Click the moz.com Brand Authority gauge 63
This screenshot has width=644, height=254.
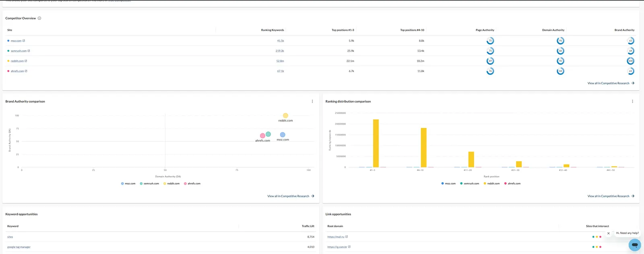coord(631,41)
